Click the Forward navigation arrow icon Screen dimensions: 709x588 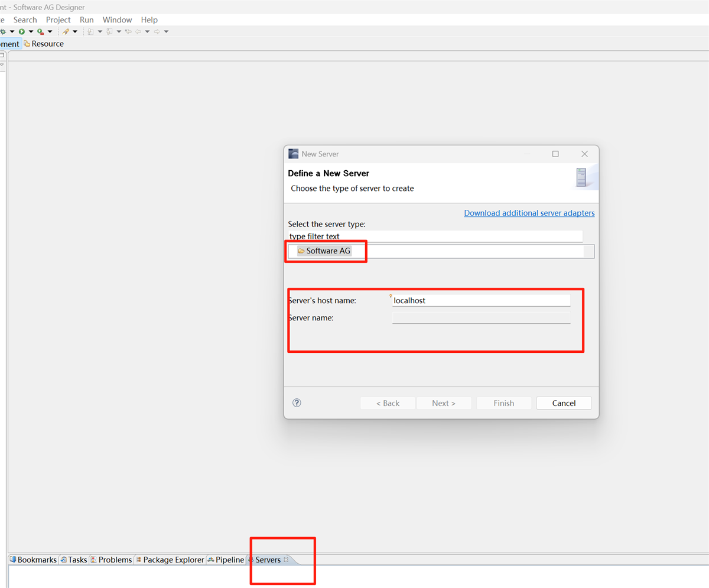pos(157,31)
